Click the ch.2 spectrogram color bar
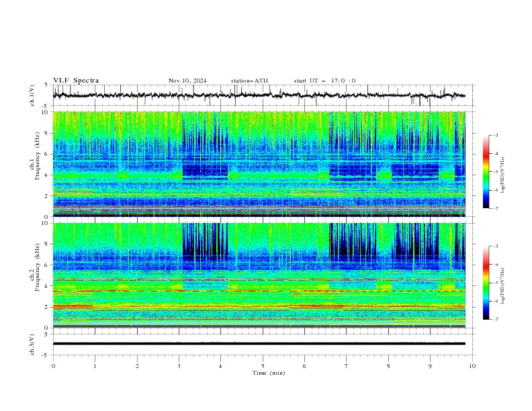This screenshot has height=411, width=532. tap(486, 283)
